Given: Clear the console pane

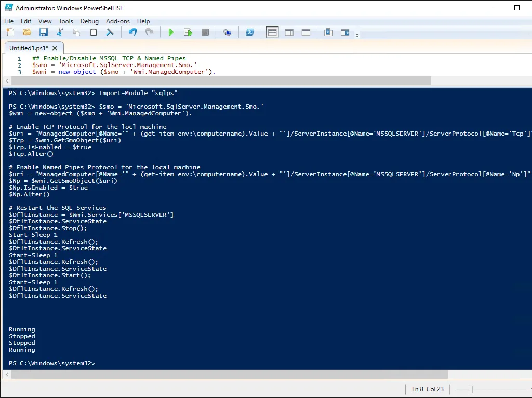Looking at the screenshot, I should click(110, 32).
